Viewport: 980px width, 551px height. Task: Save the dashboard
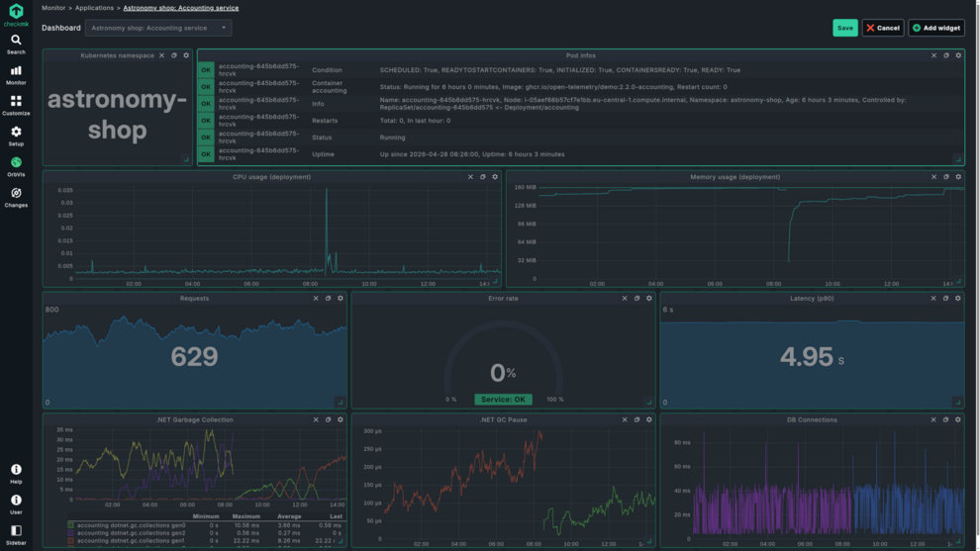(845, 28)
